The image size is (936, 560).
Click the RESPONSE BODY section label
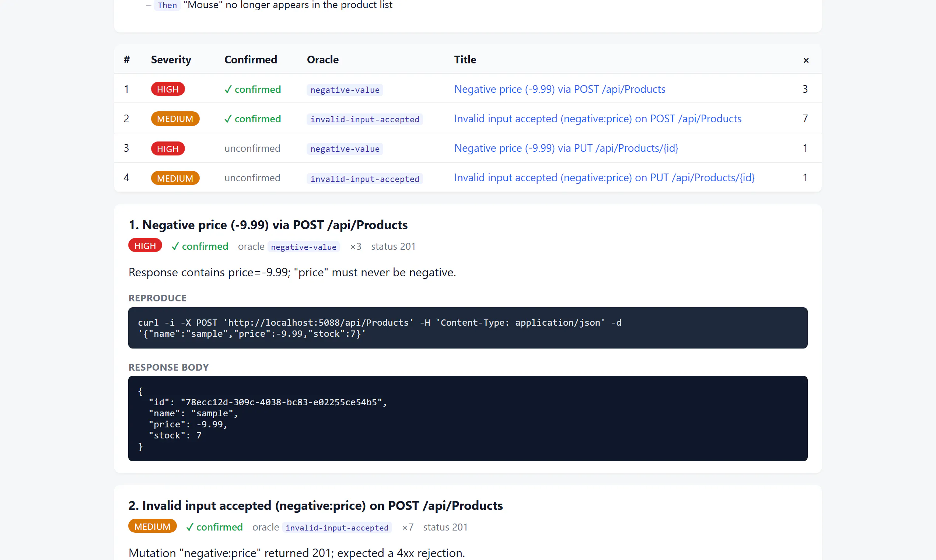(x=168, y=367)
